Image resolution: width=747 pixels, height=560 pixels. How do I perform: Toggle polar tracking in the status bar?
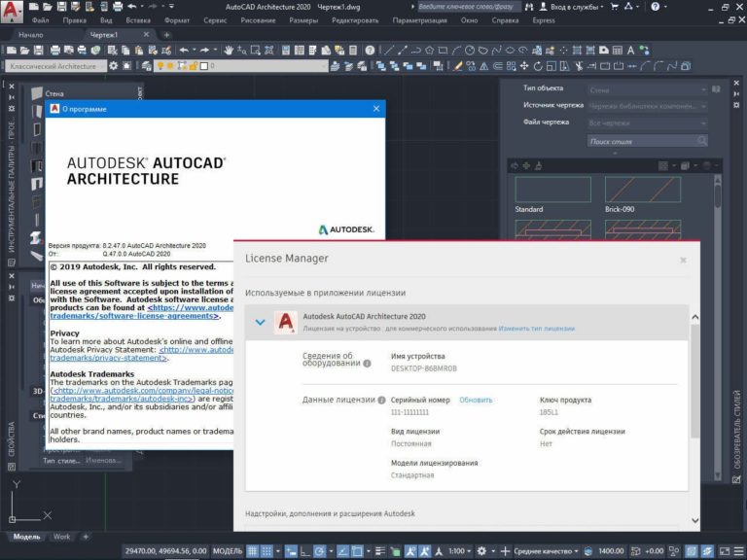point(320,551)
